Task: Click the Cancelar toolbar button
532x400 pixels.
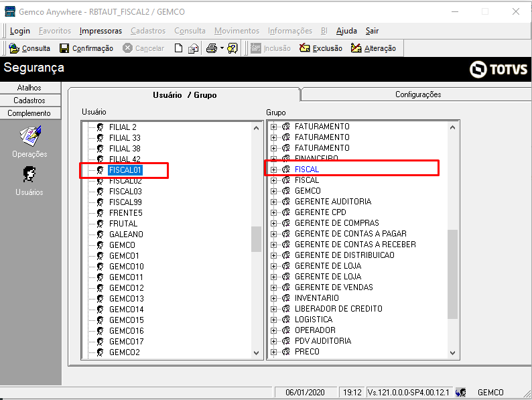Action: 143,48
